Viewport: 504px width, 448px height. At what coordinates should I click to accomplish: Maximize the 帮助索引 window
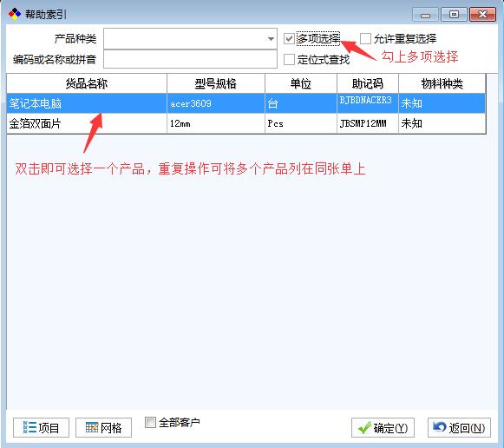pos(454,15)
